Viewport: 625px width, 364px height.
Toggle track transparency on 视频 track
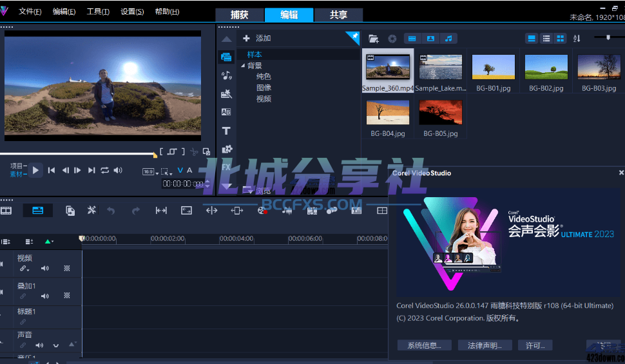pos(67,268)
